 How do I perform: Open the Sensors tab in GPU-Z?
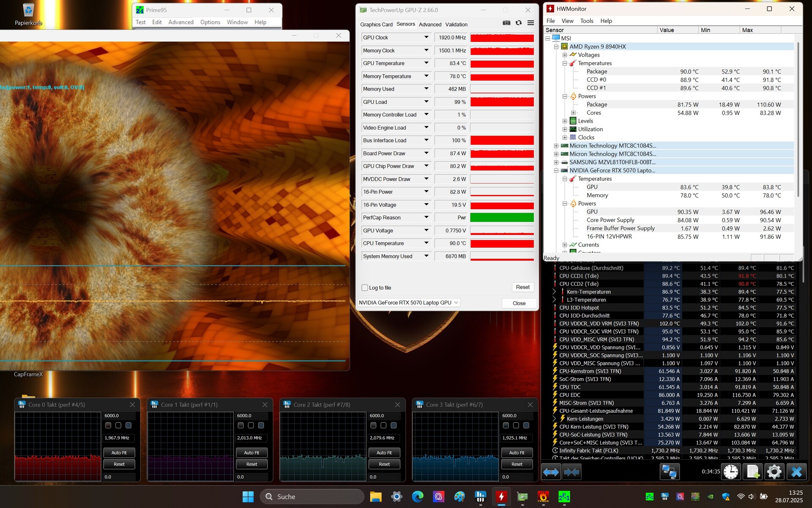coord(406,24)
